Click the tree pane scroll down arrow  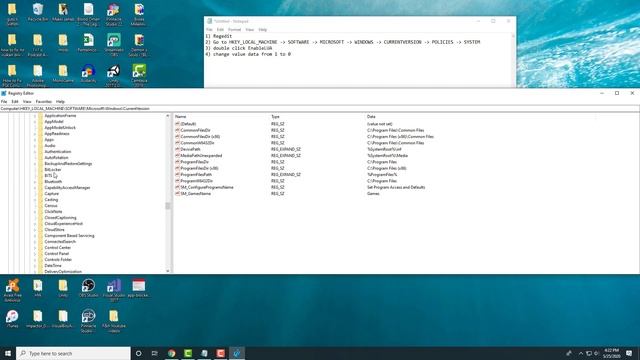(167, 271)
